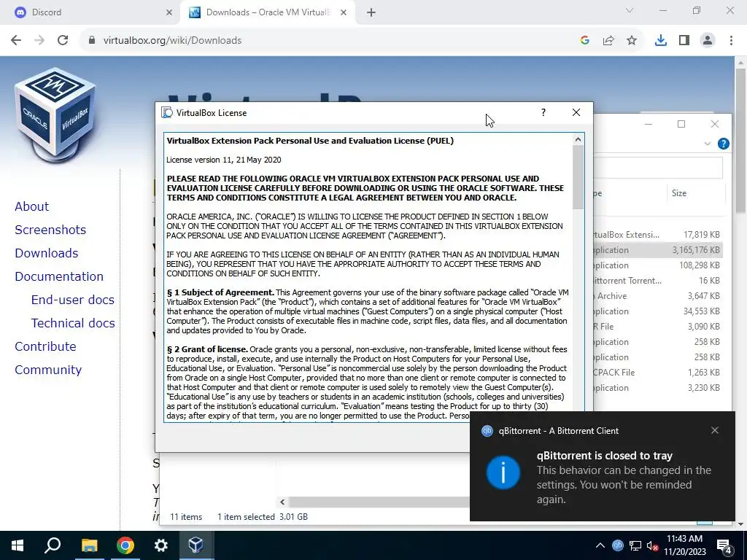The width and height of the screenshot is (747, 560).
Task: Show hidden tray icons chevron
Action: click(x=600, y=545)
